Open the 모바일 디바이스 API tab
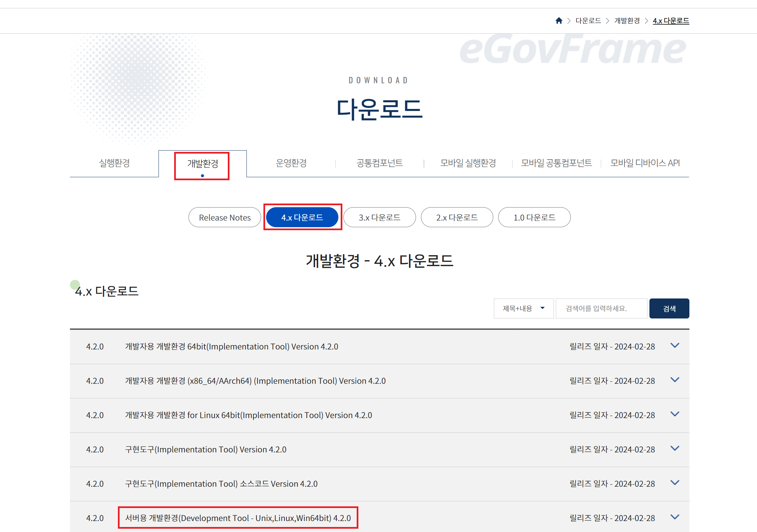Image resolution: width=757 pixels, height=532 pixels. [x=645, y=163]
